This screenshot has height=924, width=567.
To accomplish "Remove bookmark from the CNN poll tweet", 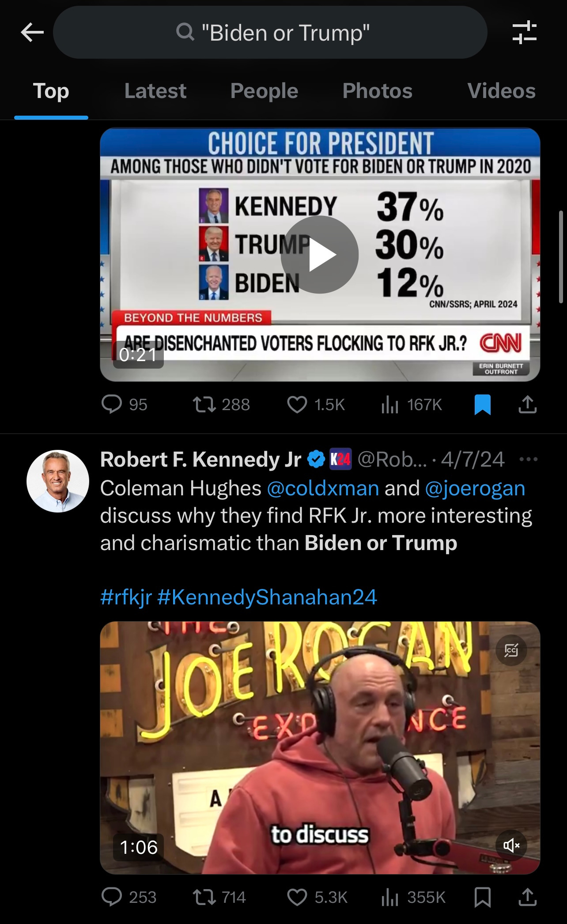I will coord(482,404).
